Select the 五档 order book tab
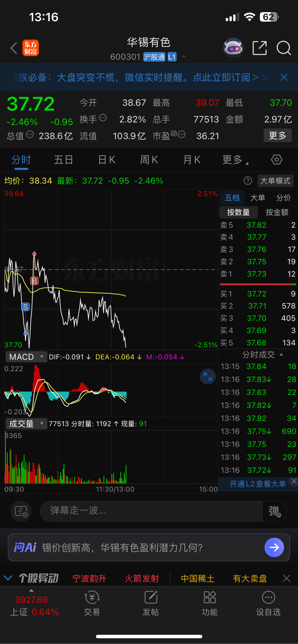 tap(232, 198)
